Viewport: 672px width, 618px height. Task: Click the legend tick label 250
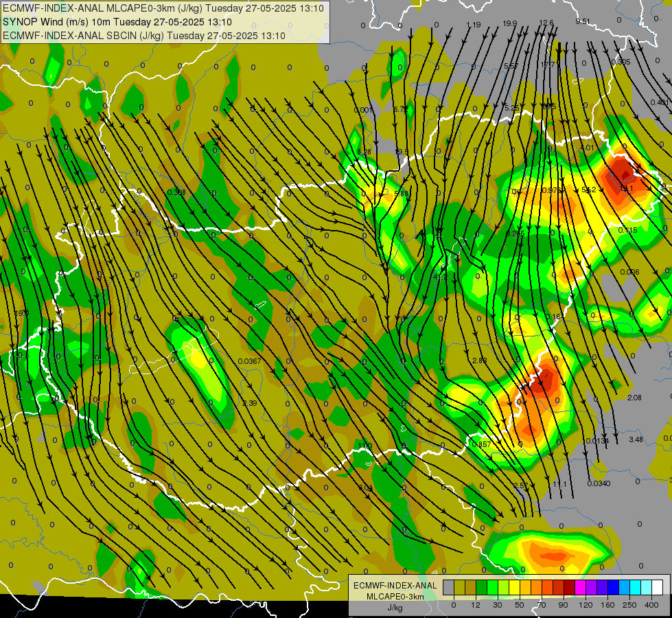(630, 605)
